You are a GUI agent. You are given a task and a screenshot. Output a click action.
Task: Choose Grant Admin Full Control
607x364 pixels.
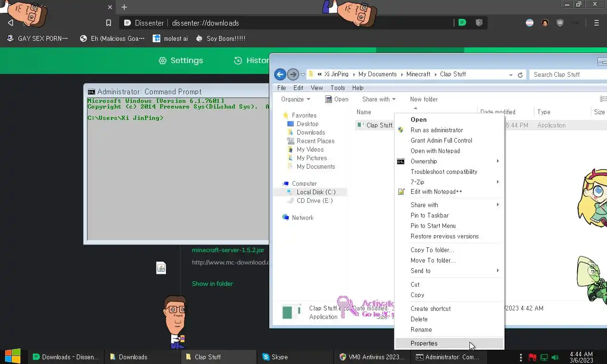(x=449, y=140)
